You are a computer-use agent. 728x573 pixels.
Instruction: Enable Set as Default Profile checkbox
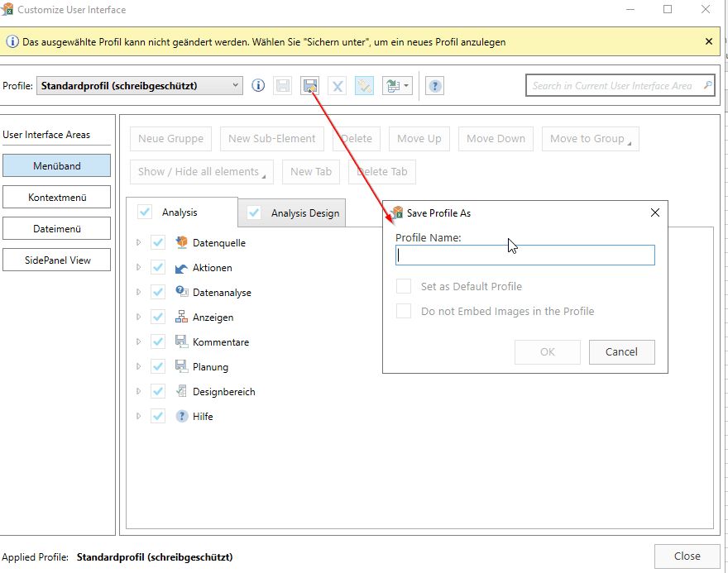[x=404, y=286]
